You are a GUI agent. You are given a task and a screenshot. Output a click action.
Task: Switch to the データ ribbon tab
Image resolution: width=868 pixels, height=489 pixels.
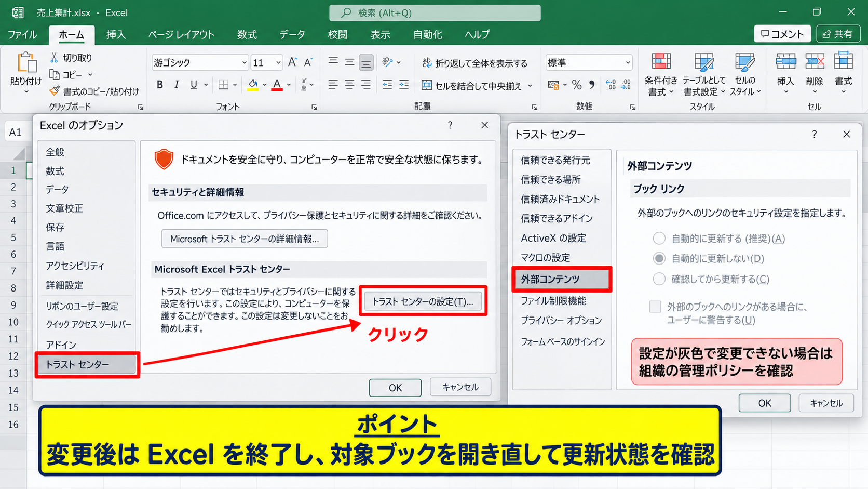click(x=292, y=34)
